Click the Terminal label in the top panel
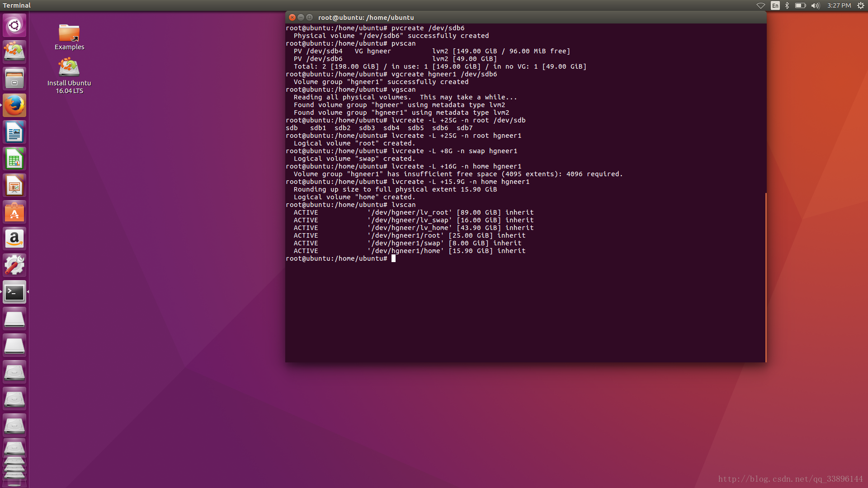 (x=17, y=5)
